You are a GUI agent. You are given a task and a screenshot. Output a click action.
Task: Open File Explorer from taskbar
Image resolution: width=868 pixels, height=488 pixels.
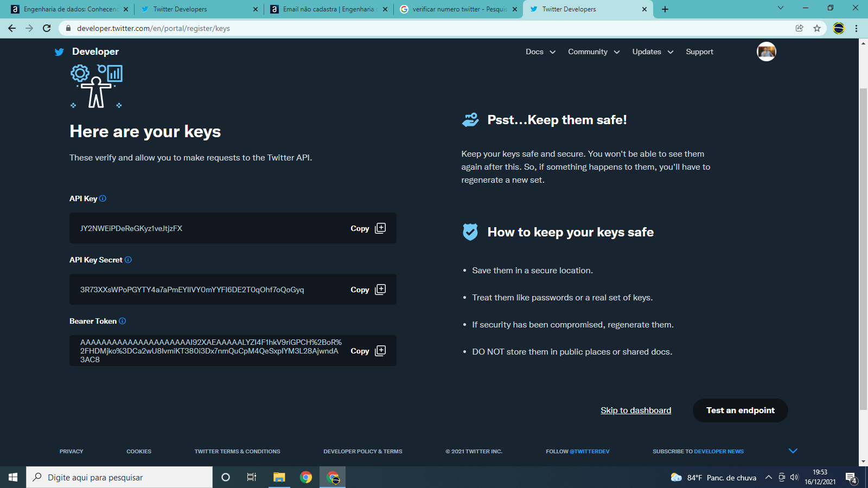(x=279, y=477)
